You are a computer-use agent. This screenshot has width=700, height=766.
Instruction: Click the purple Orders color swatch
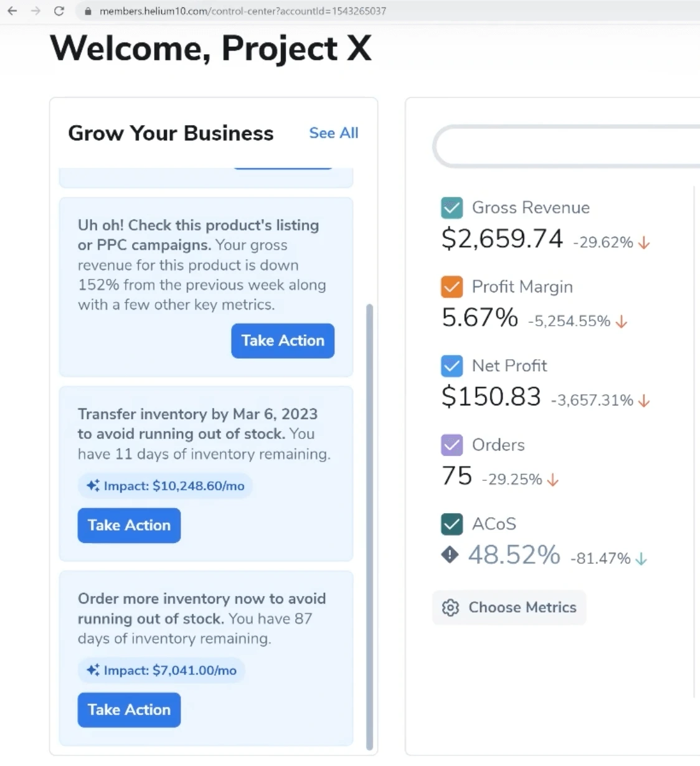451,445
